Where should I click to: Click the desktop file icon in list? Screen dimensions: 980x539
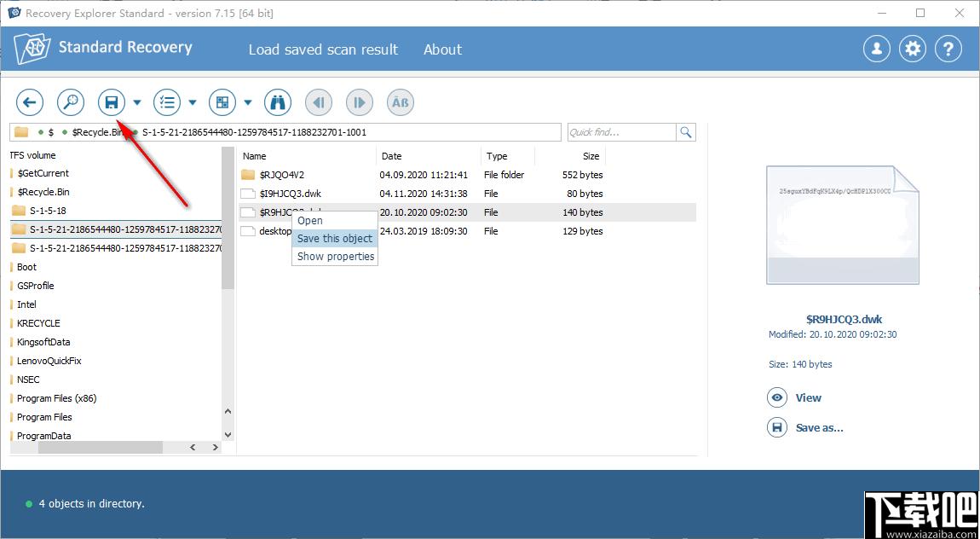(x=248, y=231)
